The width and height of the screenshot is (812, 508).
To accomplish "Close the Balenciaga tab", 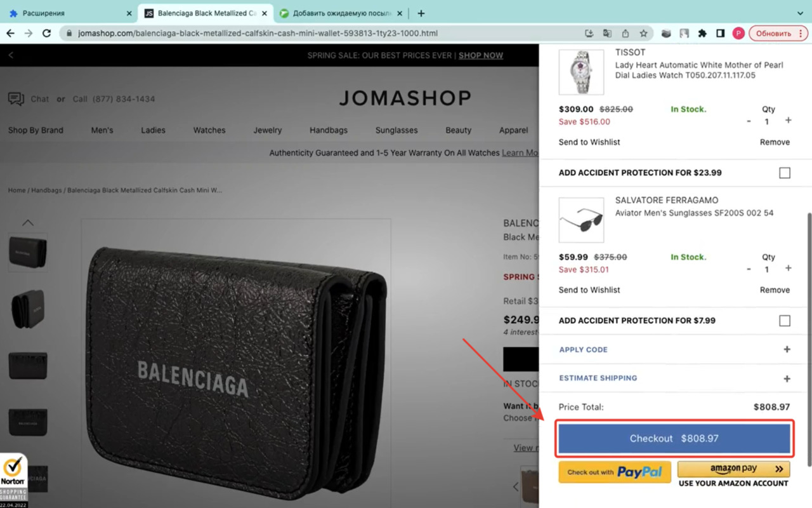I will coord(265,13).
